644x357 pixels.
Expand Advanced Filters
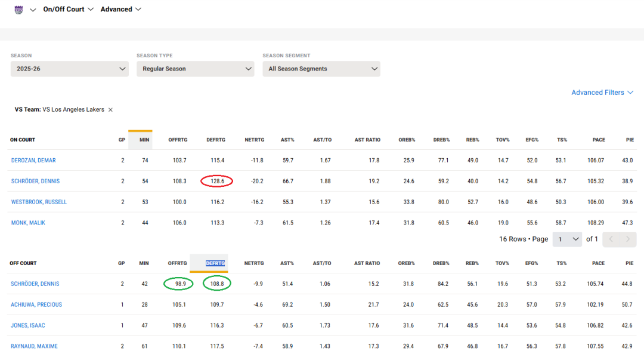pyautogui.click(x=602, y=93)
